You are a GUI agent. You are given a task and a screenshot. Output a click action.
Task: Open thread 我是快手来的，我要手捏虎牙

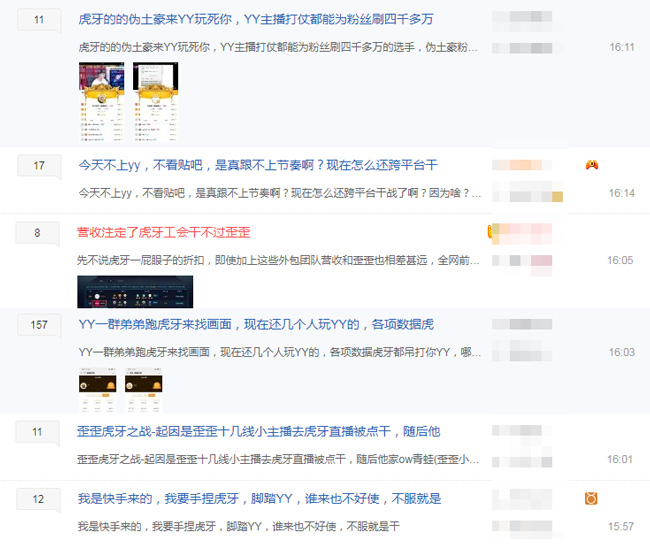tap(259, 498)
